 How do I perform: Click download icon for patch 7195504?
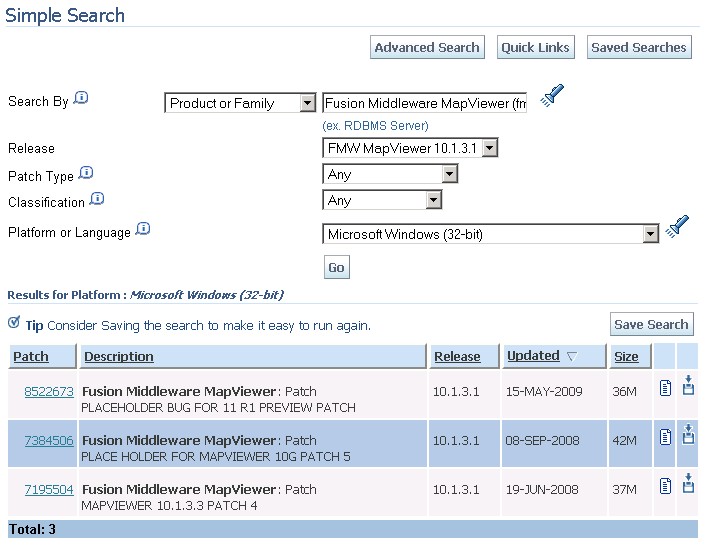688,485
